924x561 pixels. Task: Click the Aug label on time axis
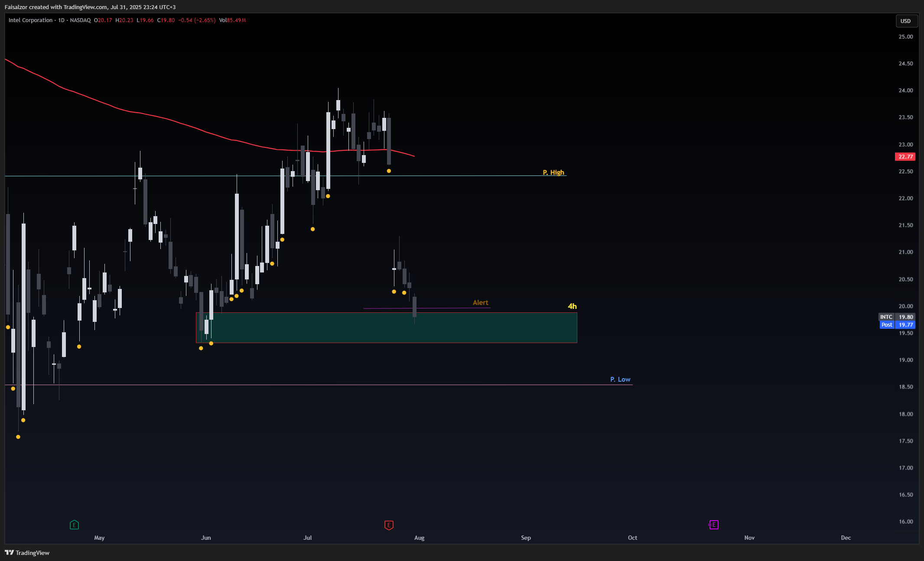tap(419, 538)
